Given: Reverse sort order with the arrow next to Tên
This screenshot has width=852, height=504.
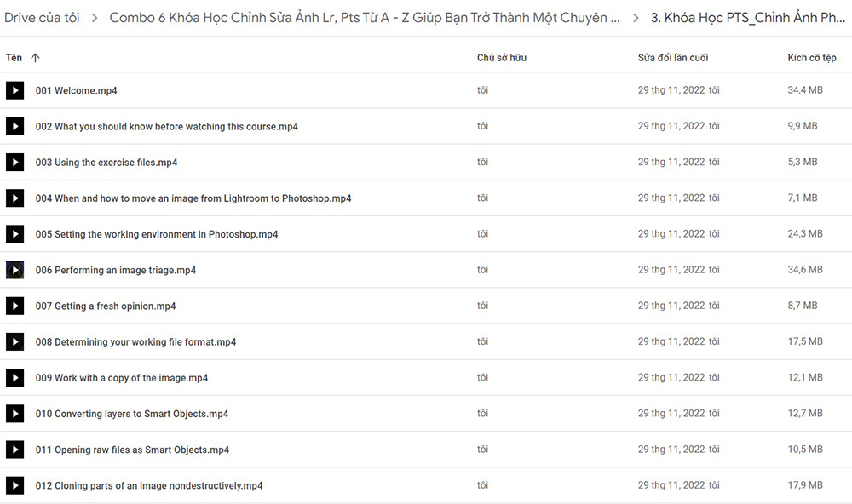Looking at the screenshot, I should [x=35, y=58].
